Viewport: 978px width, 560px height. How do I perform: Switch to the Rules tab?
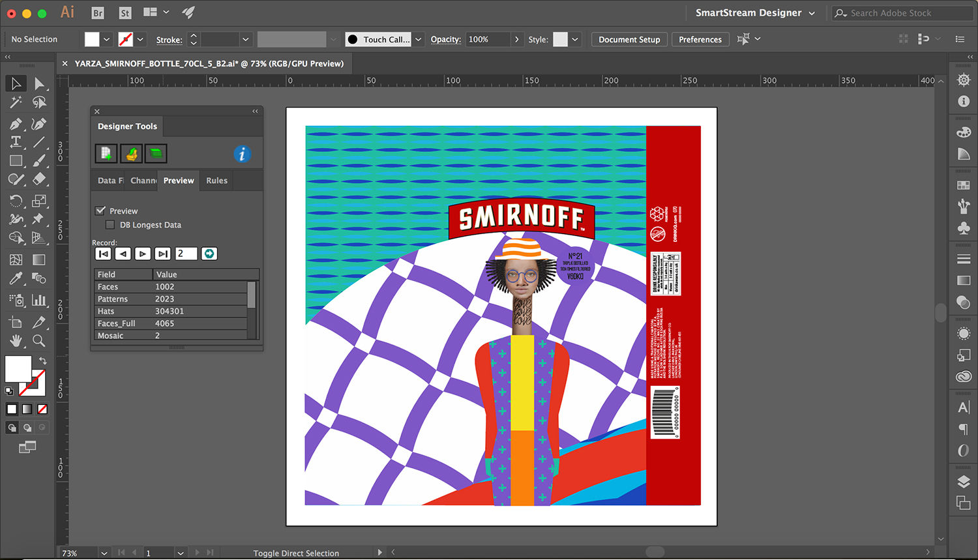(x=216, y=181)
